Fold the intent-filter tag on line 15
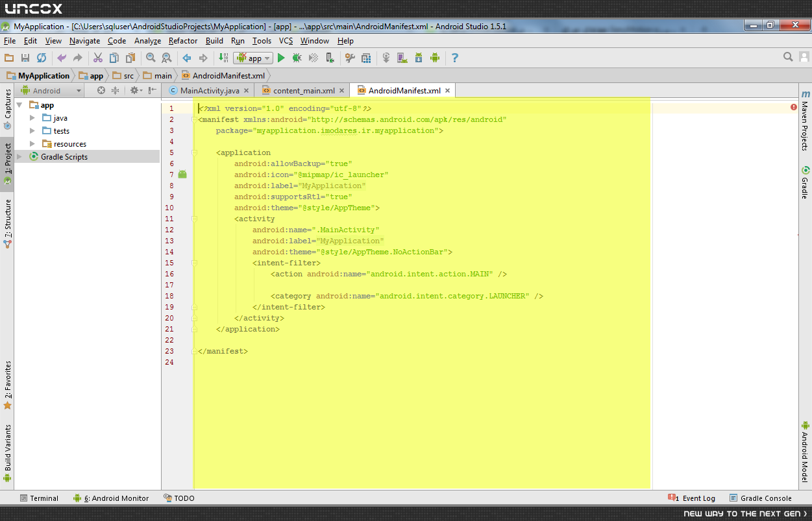This screenshot has width=812, height=521. pos(194,263)
